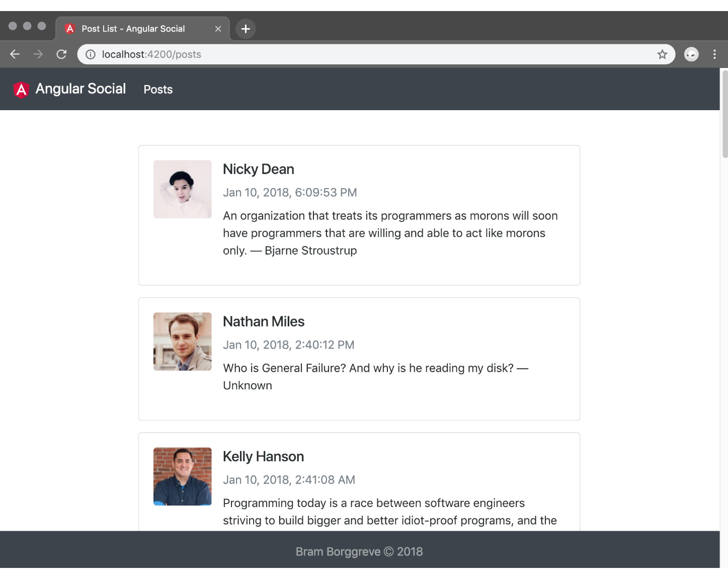Click the Angular Social brand title
Viewport: 728px width, 579px height.
point(80,89)
